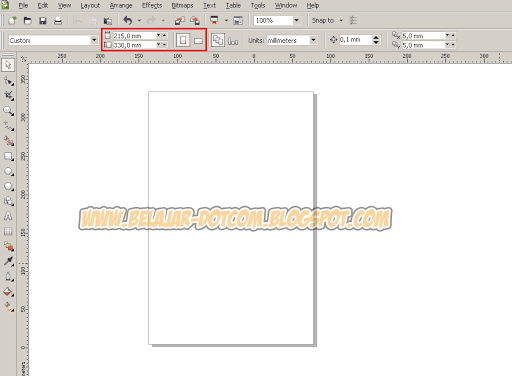The width and height of the screenshot is (512, 376).
Task: Select the Text tool
Action: [x=8, y=216]
